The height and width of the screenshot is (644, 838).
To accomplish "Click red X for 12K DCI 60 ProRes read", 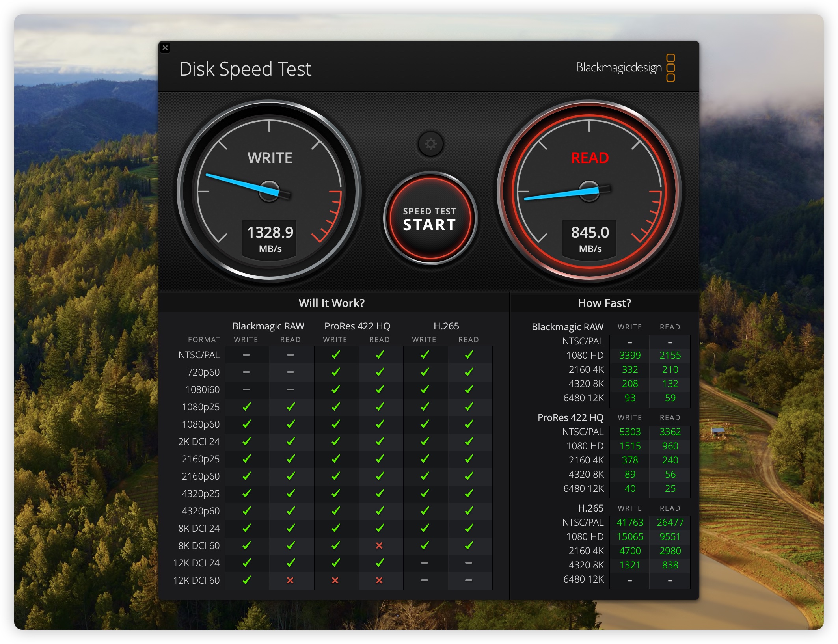I will tap(379, 580).
